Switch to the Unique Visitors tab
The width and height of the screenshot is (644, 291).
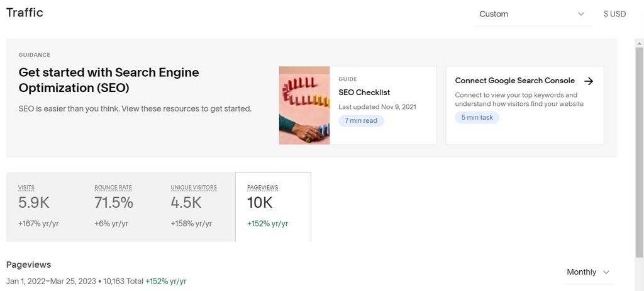pos(197,206)
